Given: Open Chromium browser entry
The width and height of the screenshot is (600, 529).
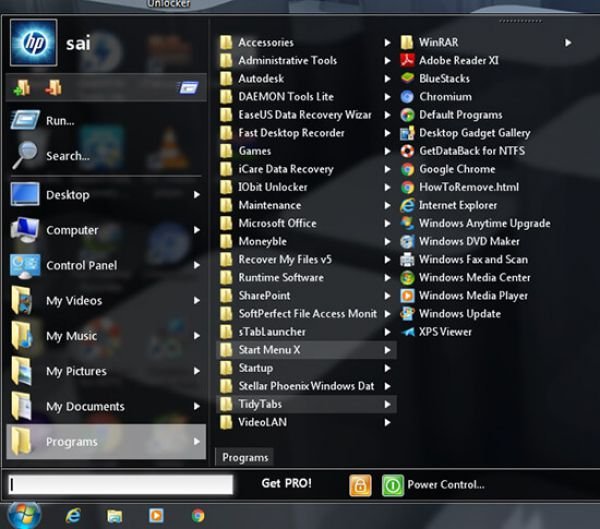Looking at the screenshot, I should coord(436,96).
